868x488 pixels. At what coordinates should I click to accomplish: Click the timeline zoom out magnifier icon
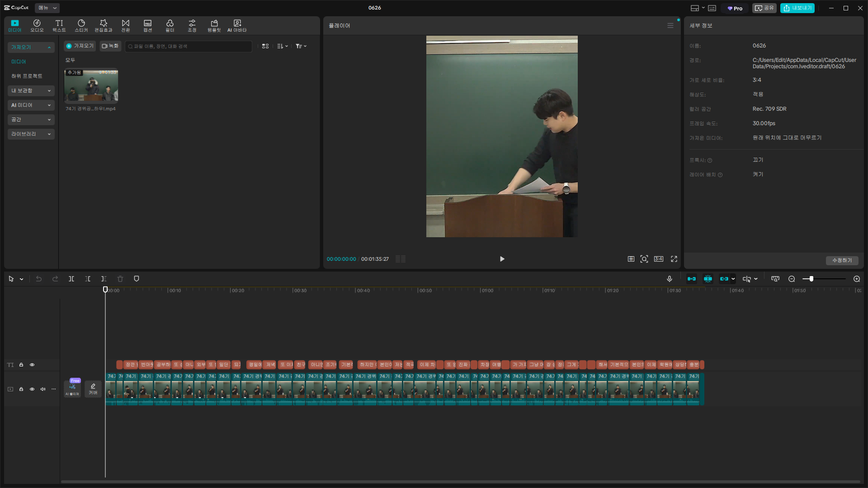[792, 279]
